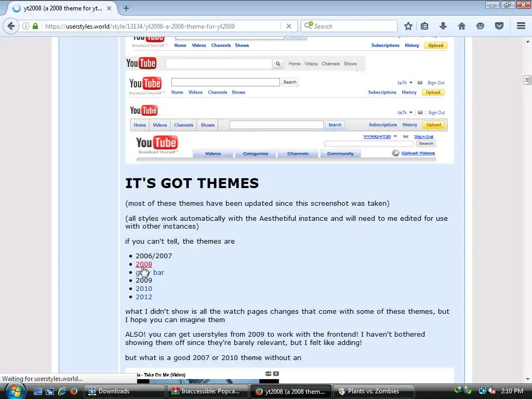
Task: Launch Firefox from the quick launch bar
Action: tap(73, 391)
